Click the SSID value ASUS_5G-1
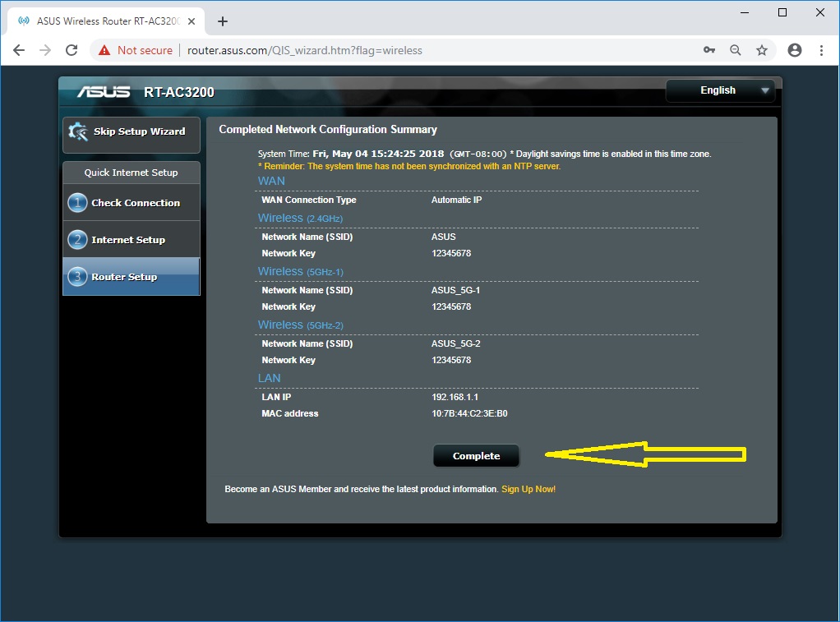The image size is (840, 622). 456,290
